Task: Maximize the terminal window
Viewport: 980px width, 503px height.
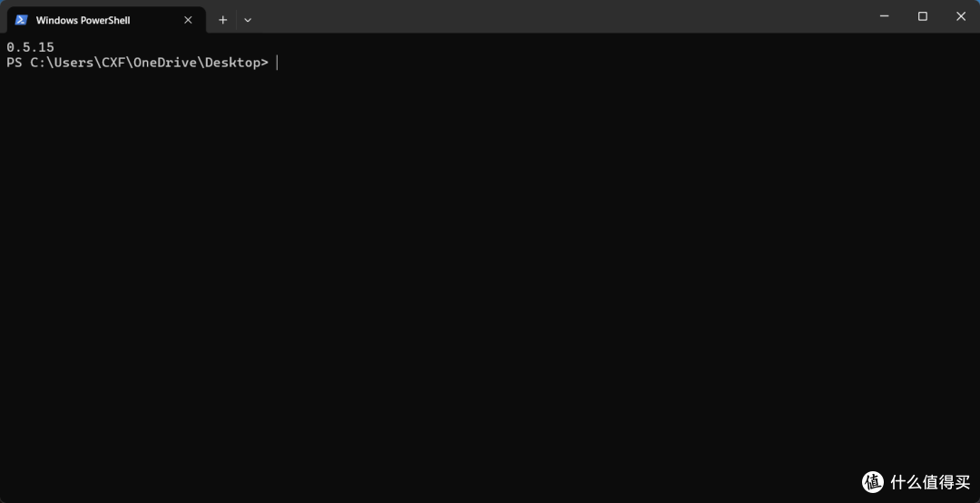Action: [923, 16]
